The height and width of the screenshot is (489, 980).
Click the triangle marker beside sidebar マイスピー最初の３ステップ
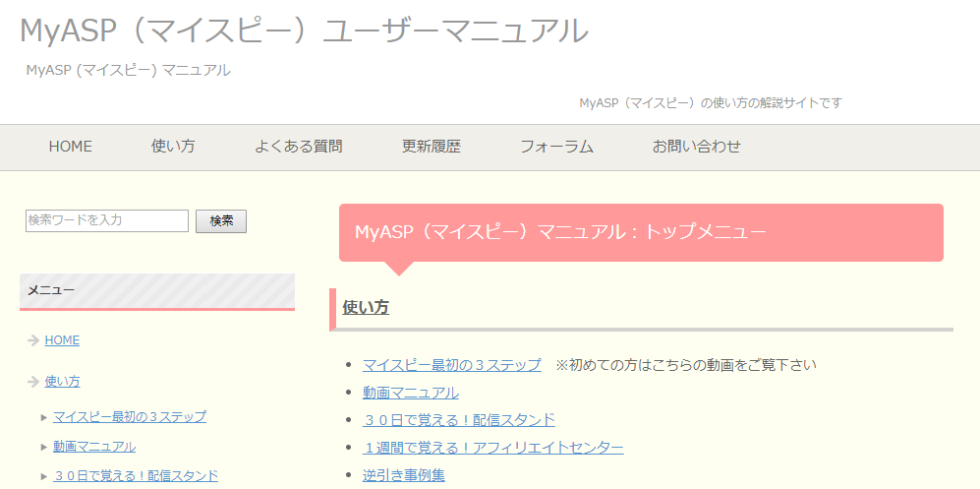pyautogui.click(x=44, y=417)
